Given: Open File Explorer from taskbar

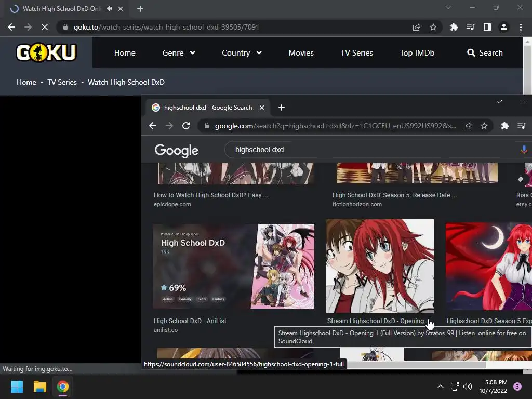Looking at the screenshot, I should pyautogui.click(x=39, y=387).
